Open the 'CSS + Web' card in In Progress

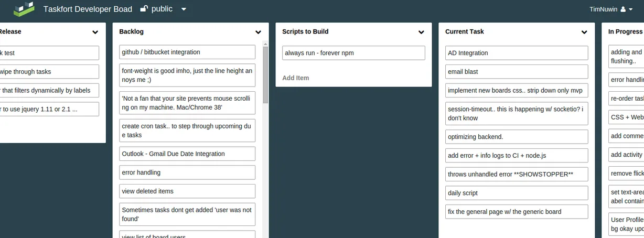click(626, 117)
